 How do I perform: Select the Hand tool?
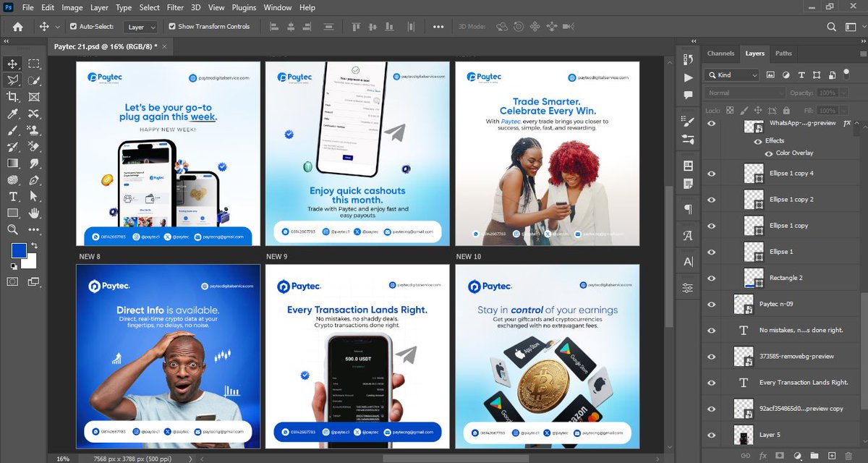click(34, 213)
